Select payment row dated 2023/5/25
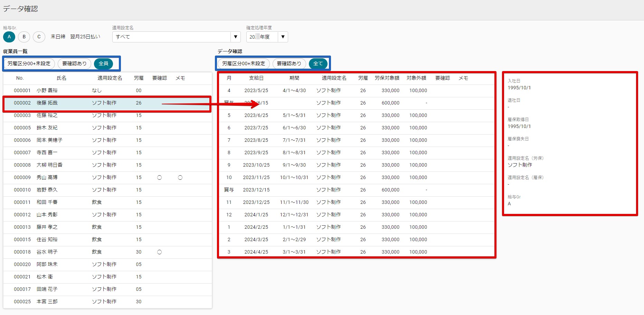The height and width of the screenshot is (315, 644). tap(357, 90)
